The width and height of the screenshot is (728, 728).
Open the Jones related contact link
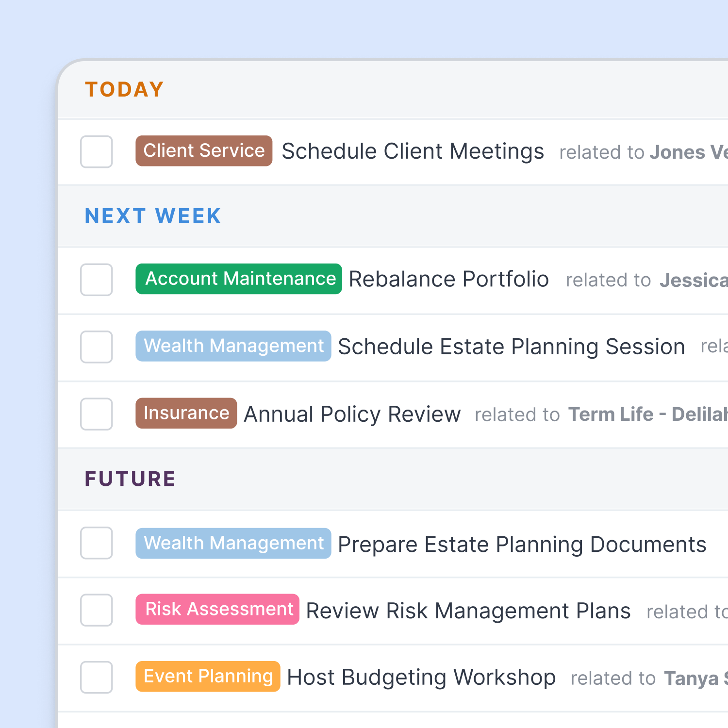[689, 152]
